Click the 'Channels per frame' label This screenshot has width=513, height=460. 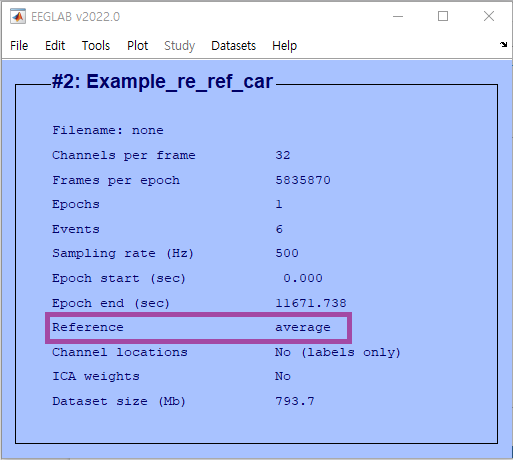124,155
